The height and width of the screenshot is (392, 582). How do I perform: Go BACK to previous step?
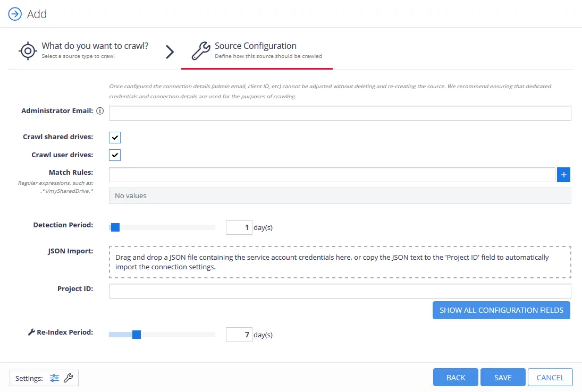click(x=456, y=378)
